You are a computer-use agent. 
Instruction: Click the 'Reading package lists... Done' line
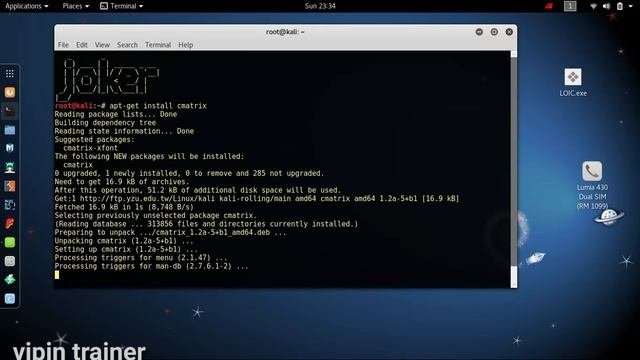116,114
